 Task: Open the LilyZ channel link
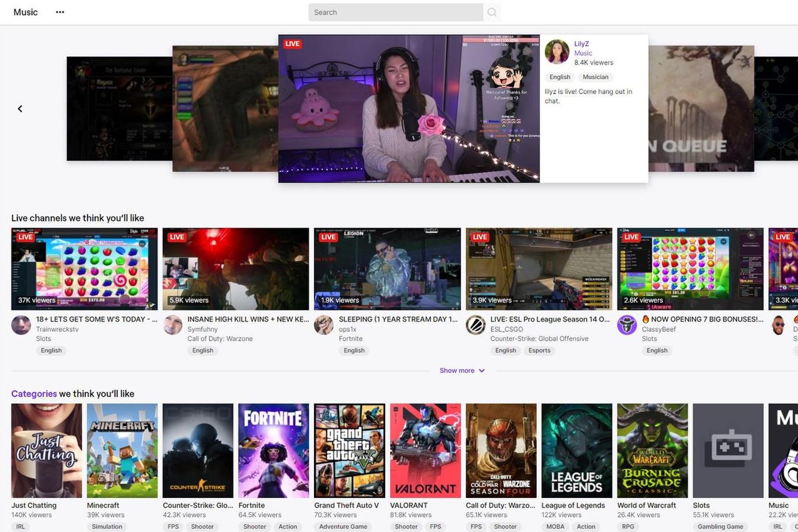pyautogui.click(x=581, y=44)
